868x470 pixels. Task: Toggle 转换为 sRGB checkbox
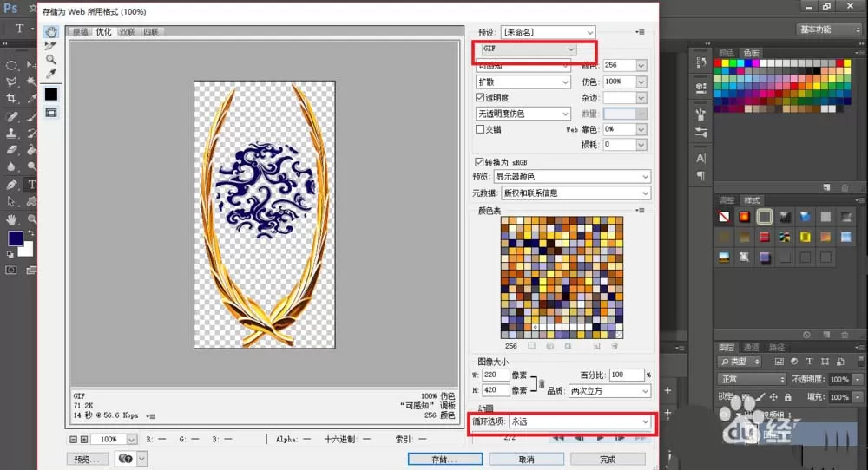479,162
